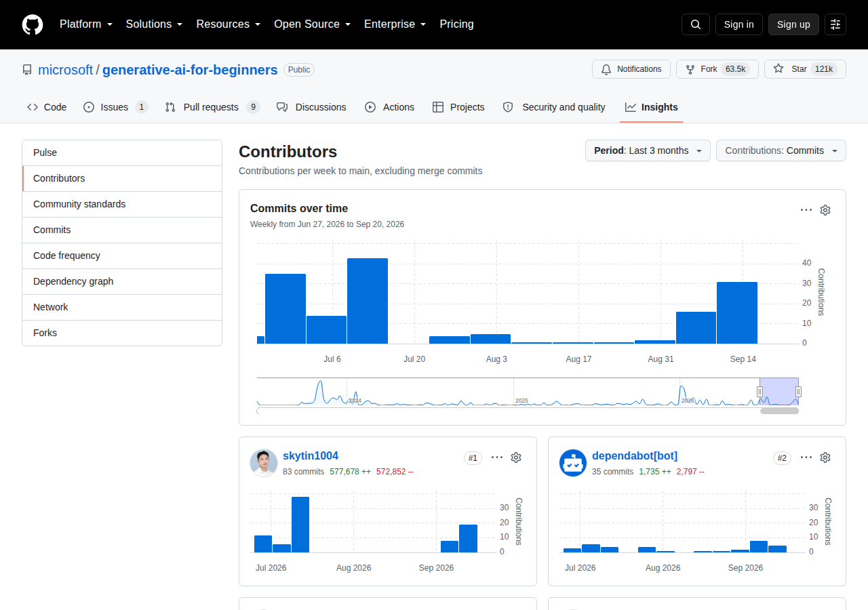The height and width of the screenshot is (610, 868).
Task: Open skytin1004's profile link
Action: point(311,455)
